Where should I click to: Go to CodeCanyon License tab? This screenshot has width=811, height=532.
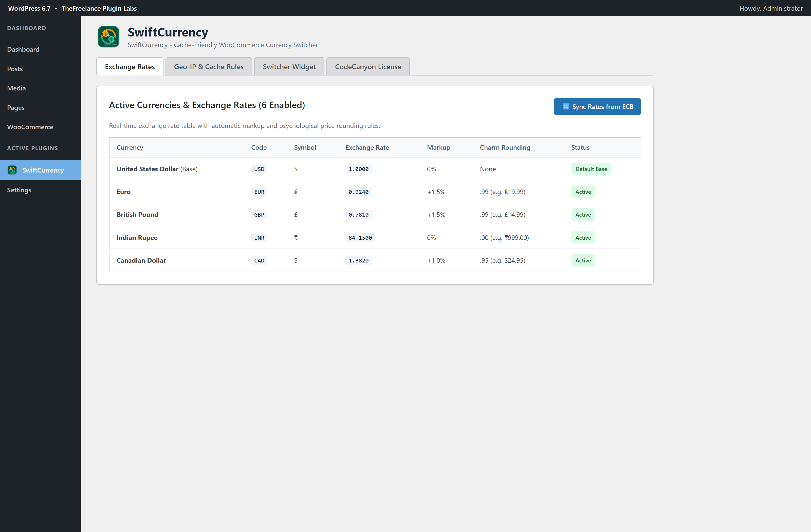tap(368, 66)
